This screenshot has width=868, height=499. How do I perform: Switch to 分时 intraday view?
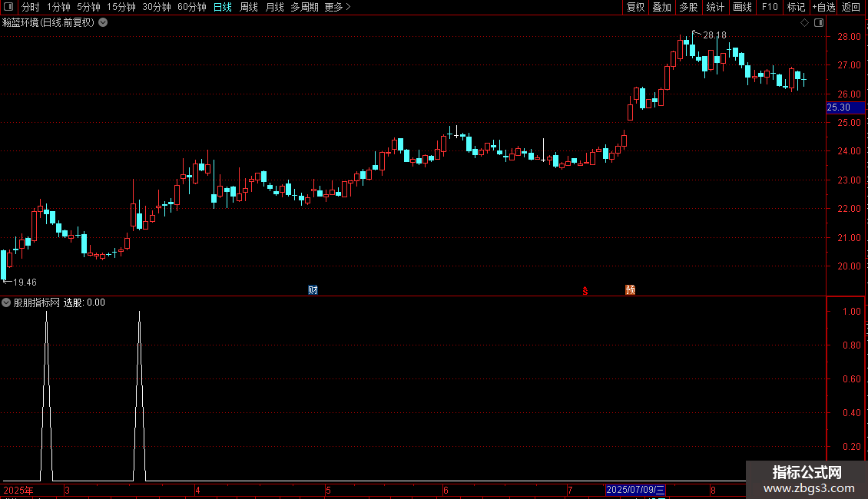(x=31, y=7)
